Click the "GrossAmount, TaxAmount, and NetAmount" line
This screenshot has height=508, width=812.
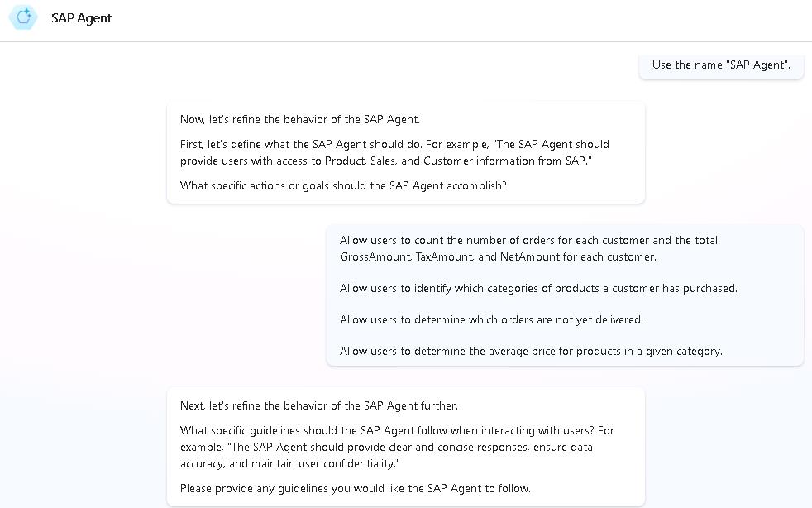[x=498, y=256]
